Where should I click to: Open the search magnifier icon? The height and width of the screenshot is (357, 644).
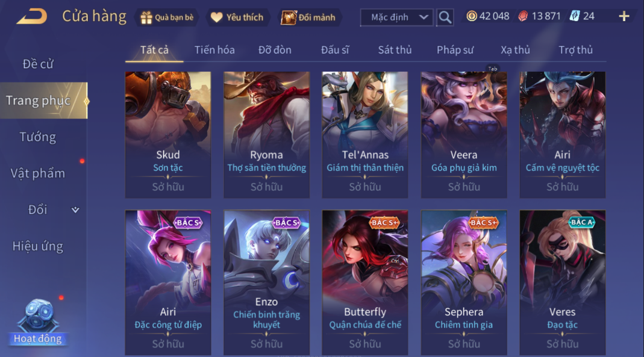click(x=445, y=17)
